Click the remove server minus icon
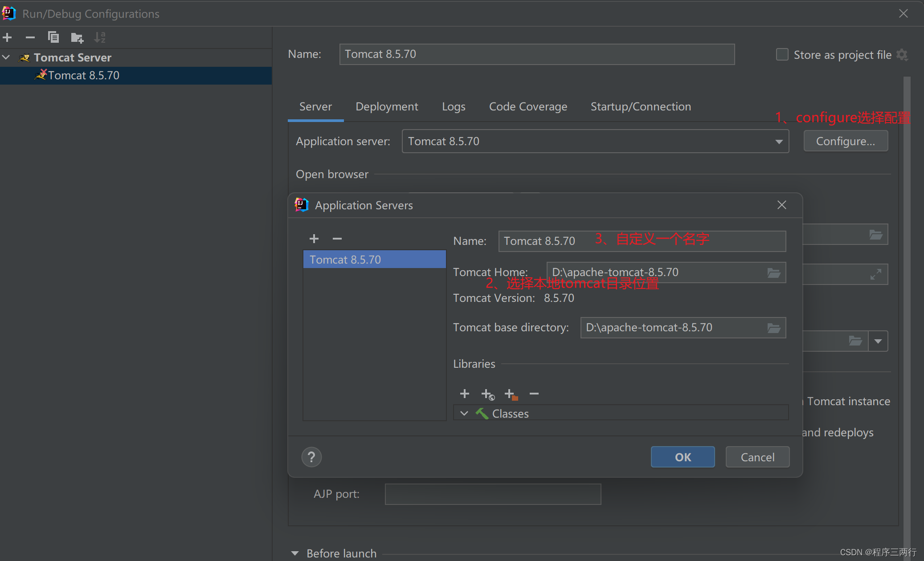 (337, 238)
